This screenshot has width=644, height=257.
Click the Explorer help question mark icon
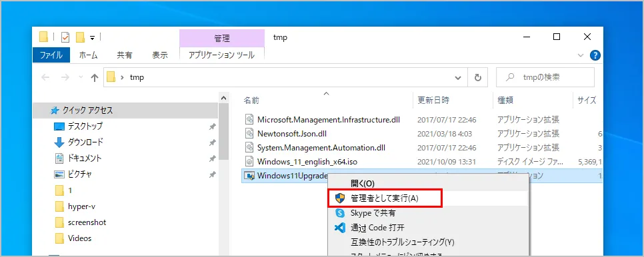click(x=595, y=55)
